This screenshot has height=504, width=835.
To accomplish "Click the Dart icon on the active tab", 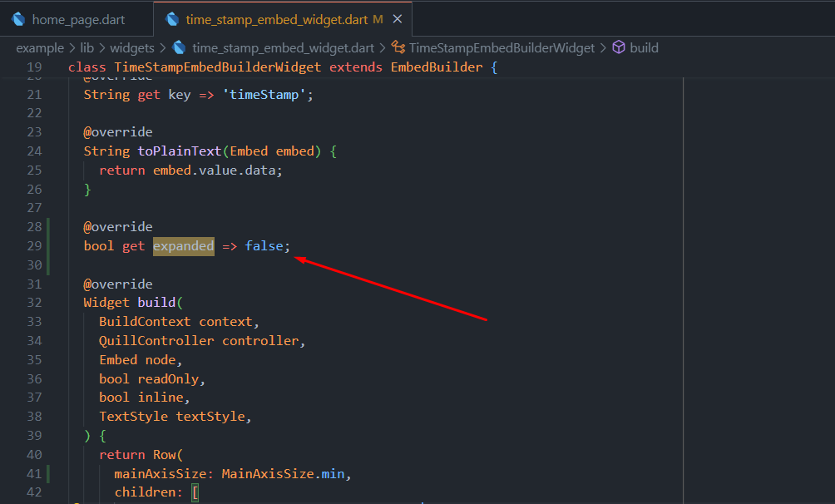I will (x=173, y=17).
